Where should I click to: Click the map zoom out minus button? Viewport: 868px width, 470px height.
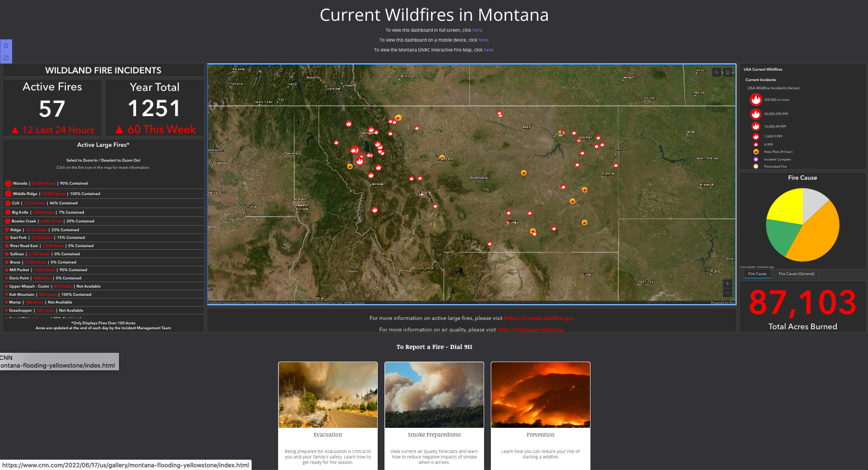click(728, 293)
